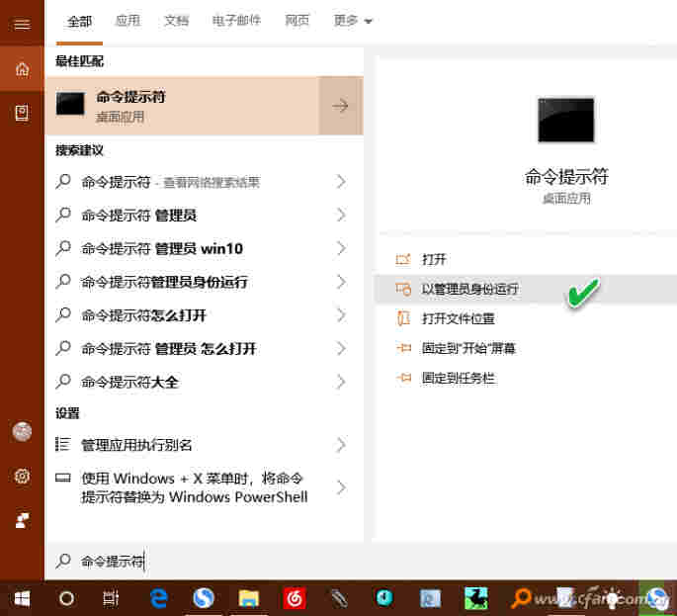This screenshot has width=677, height=616.
Task: Switch to the 应用 tab
Action: click(x=127, y=21)
